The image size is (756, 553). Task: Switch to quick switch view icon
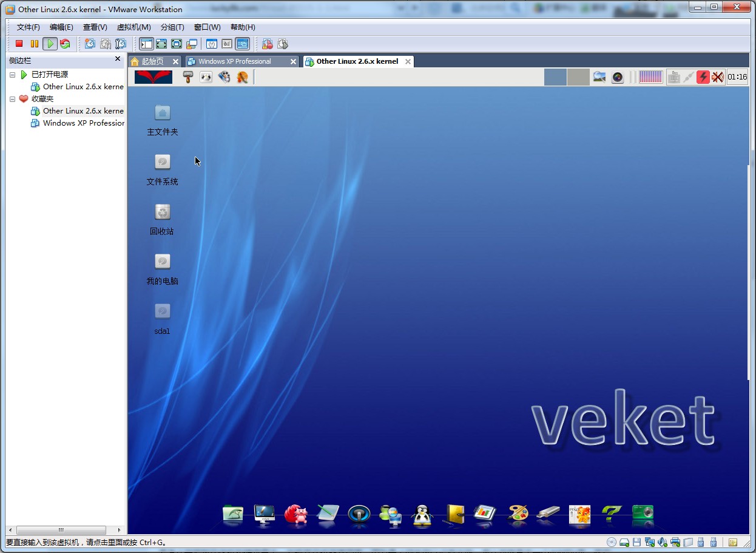point(161,44)
